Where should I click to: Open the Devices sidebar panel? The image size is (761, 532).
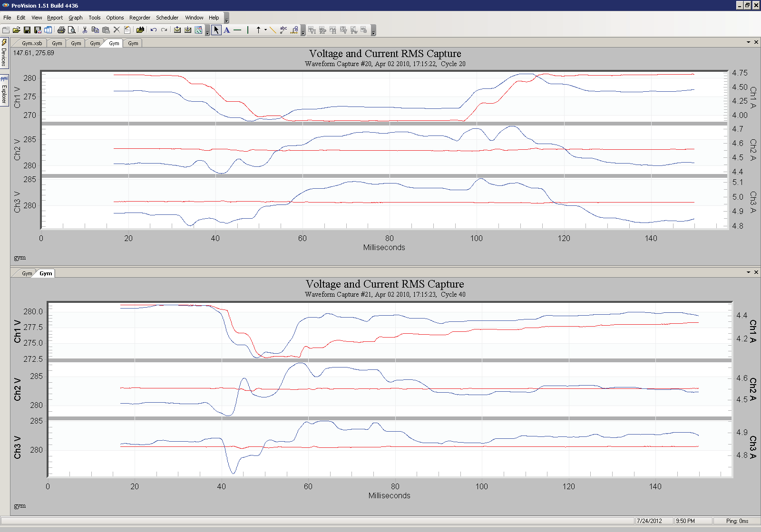(x=4, y=55)
